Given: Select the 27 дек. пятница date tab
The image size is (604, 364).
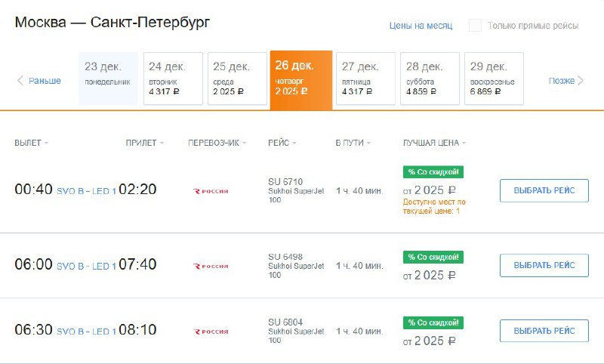Looking at the screenshot, I should point(365,79).
